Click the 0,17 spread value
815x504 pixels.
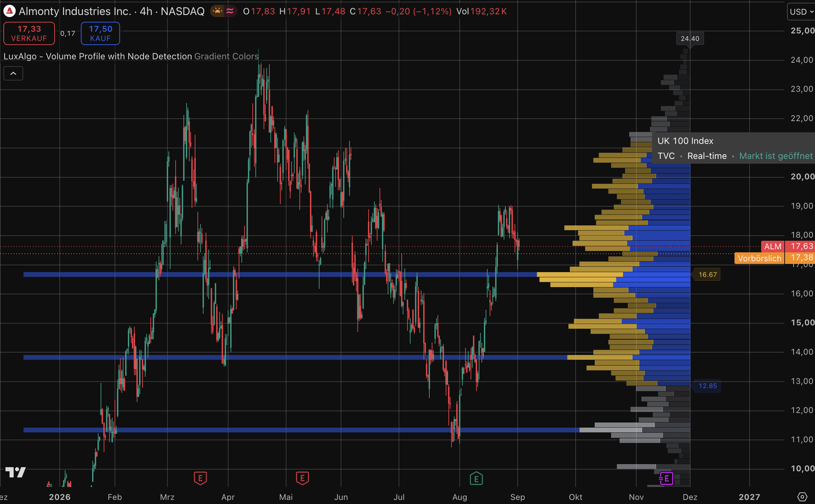[x=68, y=33]
